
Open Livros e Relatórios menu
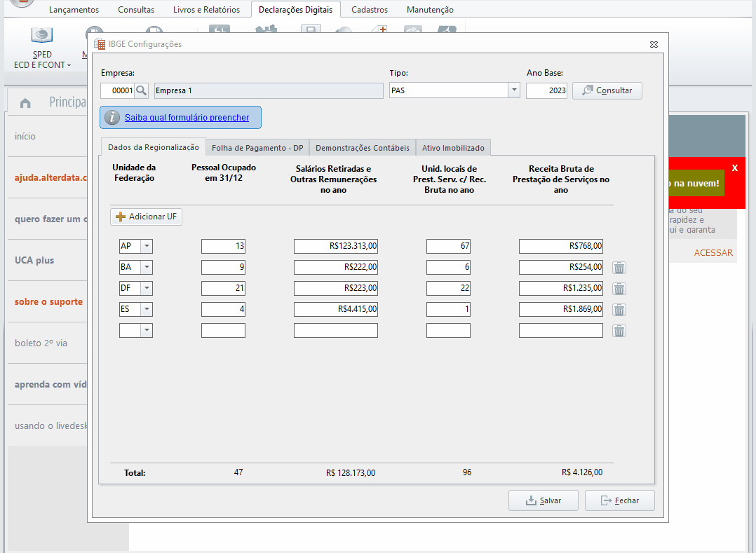(x=206, y=10)
